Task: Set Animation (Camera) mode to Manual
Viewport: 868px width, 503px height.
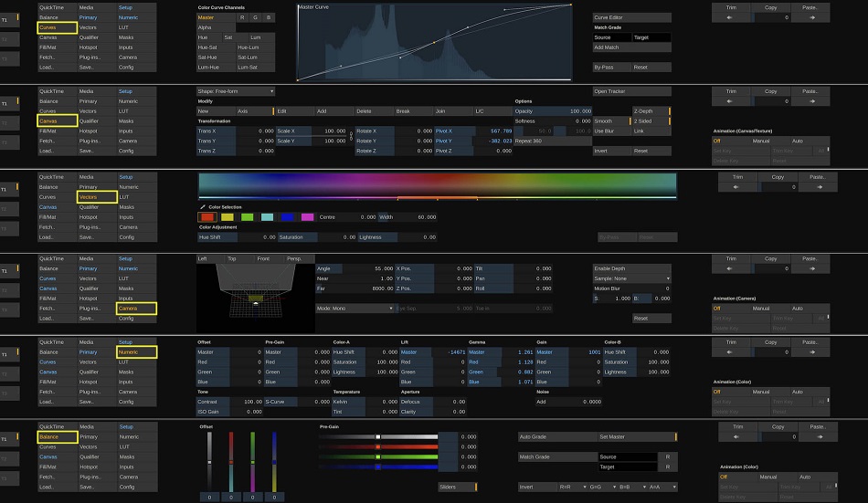Action: click(x=760, y=309)
